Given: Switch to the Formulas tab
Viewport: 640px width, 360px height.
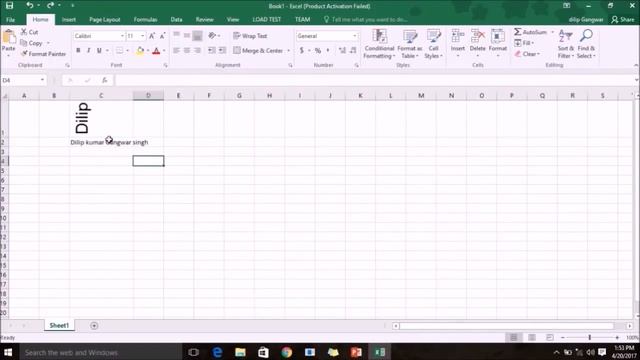Looking at the screenshot, I should pyautogui.click(x=145, y=20).
